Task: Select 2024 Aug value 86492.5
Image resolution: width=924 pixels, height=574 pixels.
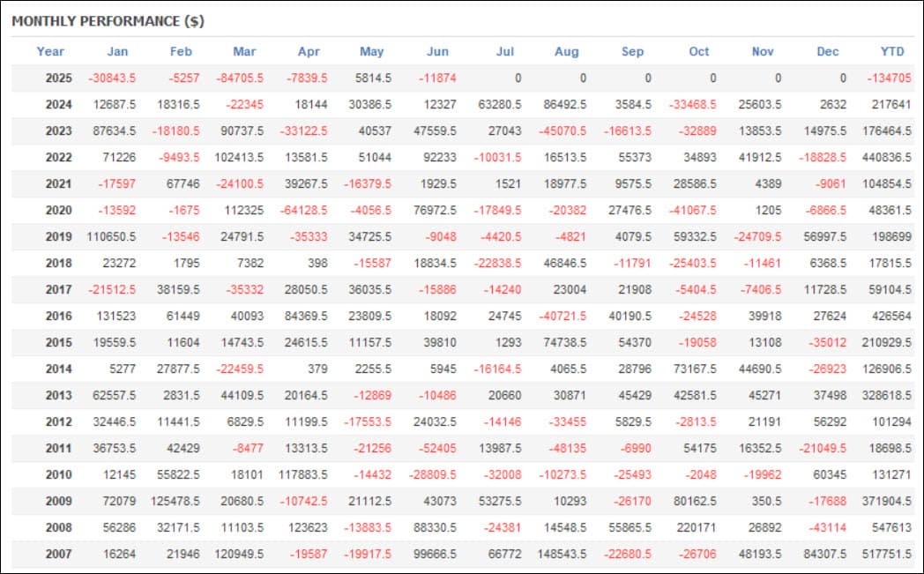Action: click(x=564, y=104)
